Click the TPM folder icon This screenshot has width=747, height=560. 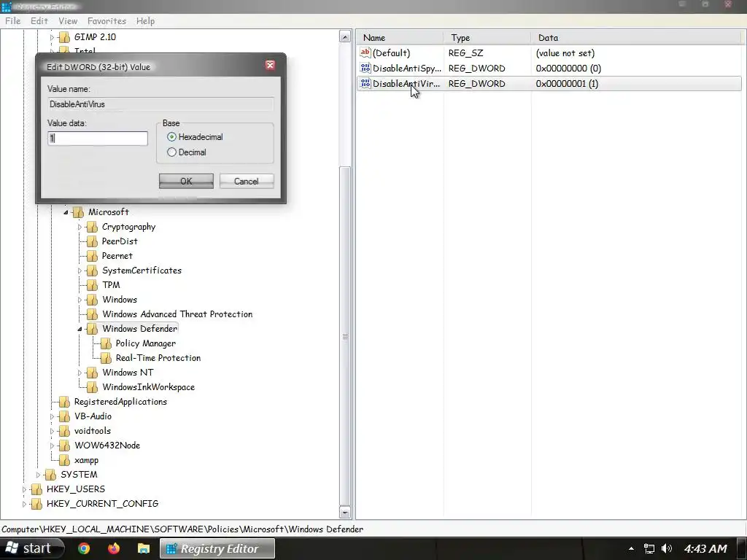click(92, 285)
